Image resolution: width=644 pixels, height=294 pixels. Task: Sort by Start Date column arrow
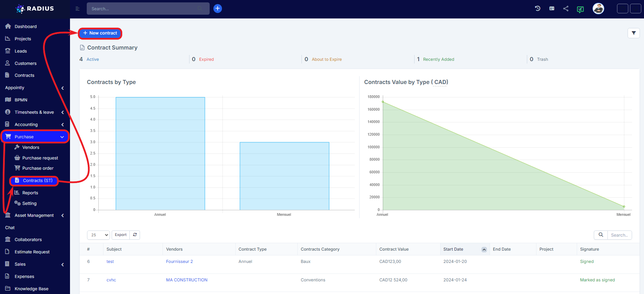point(484,250)
